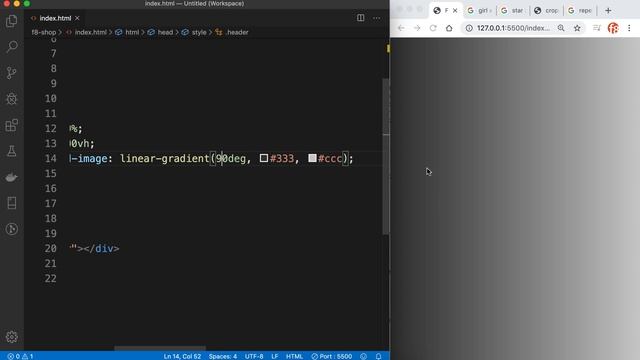Open the feedback smiley in status bar
Viewport: 640px width, 360px height.
(x=363, y=356)
